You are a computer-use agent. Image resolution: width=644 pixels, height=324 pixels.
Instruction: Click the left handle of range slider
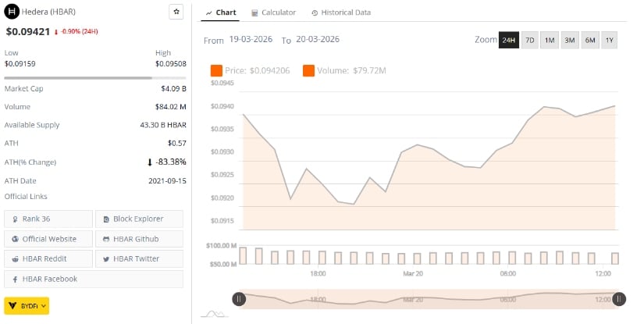click(239, 298)
